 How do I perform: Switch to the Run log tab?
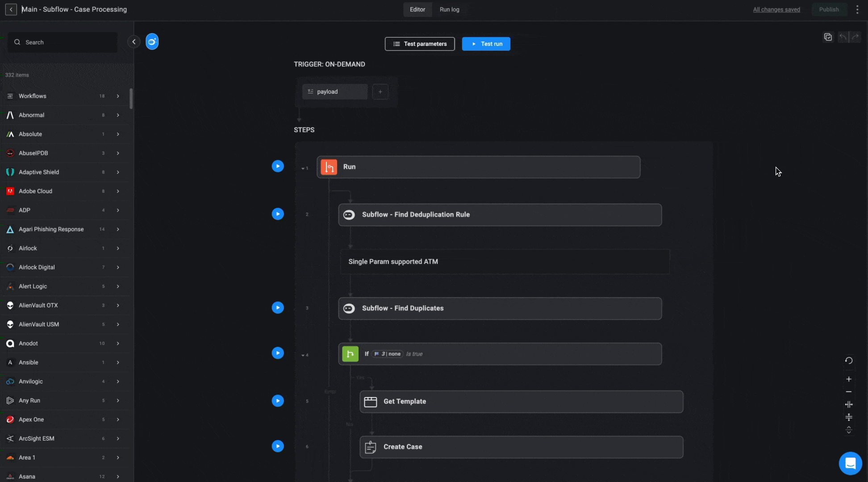pos(449,9)
